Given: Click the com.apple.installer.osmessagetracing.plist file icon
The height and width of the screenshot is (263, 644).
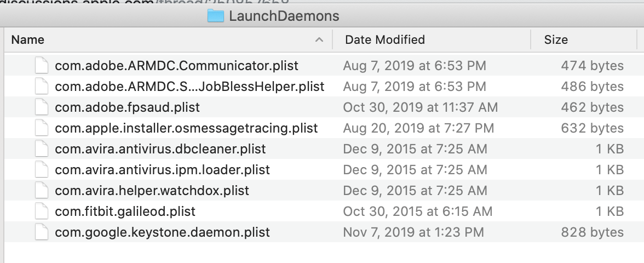Looking at the screenshot, I should pos(42,128).
